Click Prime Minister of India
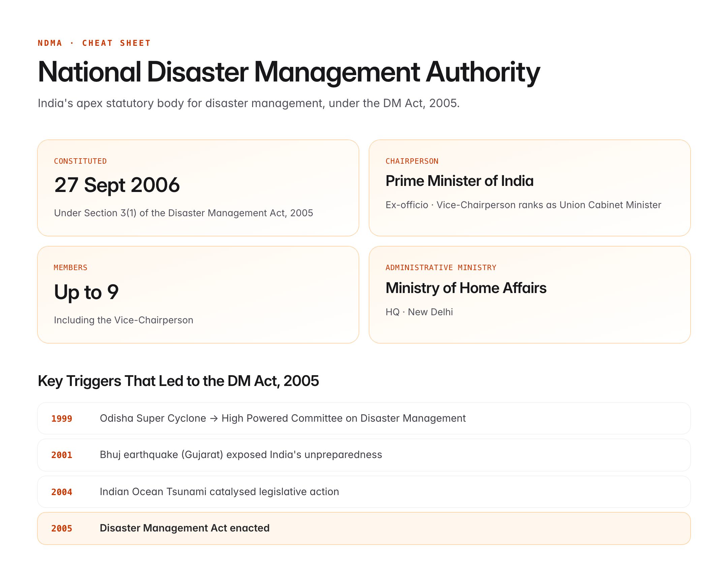 point(460,181)
